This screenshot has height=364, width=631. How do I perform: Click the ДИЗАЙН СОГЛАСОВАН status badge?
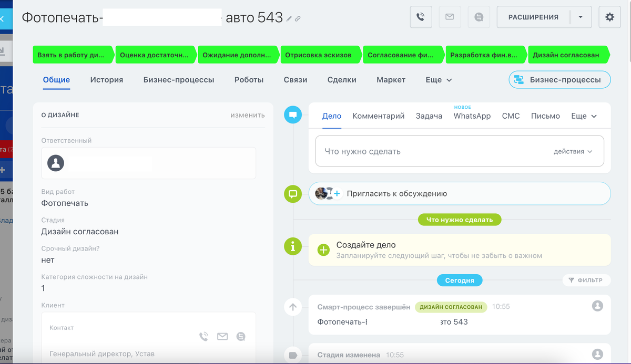pos(451,307)
